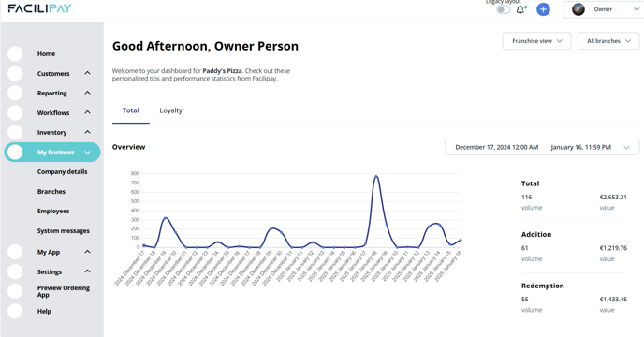The width and height of the screenshot is (644, 337).
Task: Collapse the My Business section
Action: [87, 153]
